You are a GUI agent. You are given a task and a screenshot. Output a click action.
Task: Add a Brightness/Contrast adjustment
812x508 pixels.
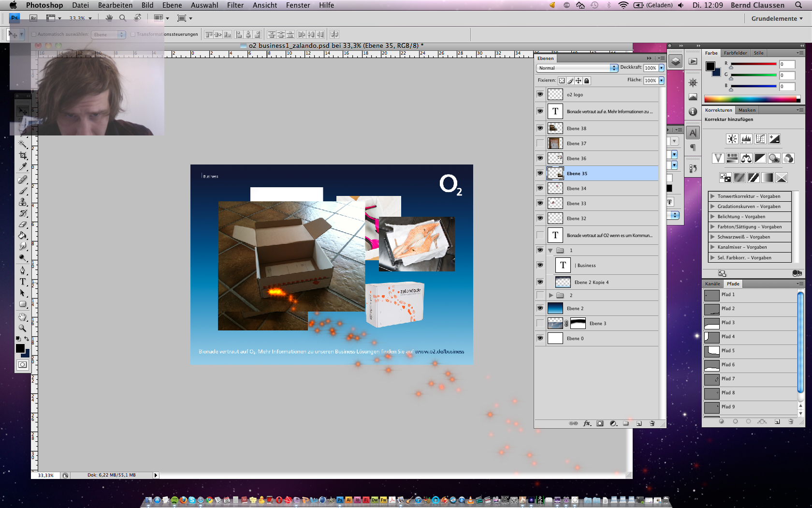(x=732, y=139)
